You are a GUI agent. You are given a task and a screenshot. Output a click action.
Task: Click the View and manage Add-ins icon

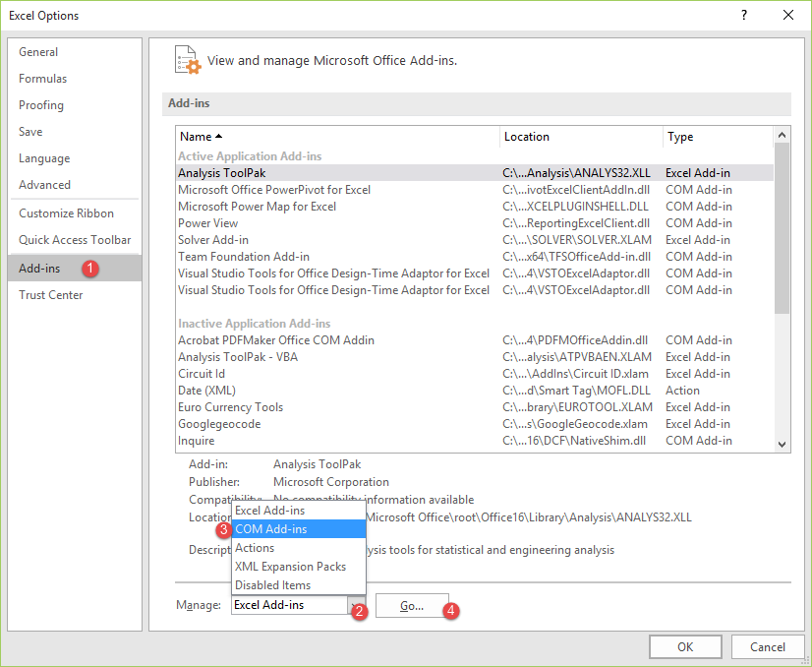point(187,60)
